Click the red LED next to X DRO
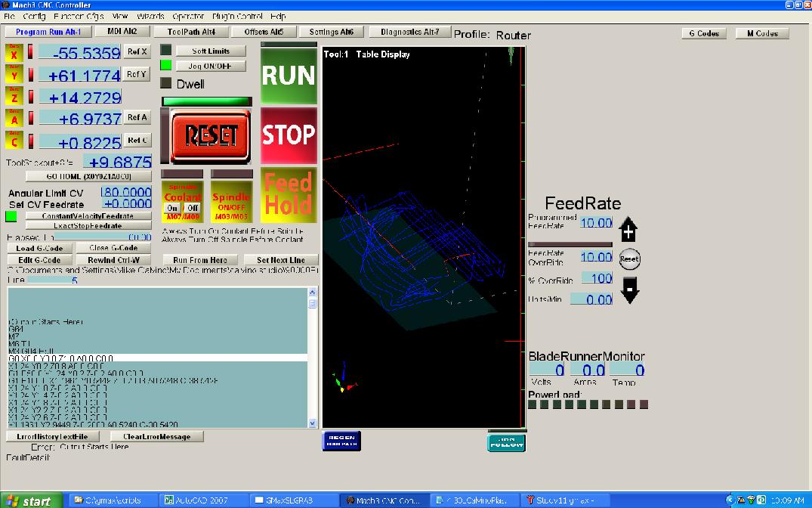 tap(30, 52)
